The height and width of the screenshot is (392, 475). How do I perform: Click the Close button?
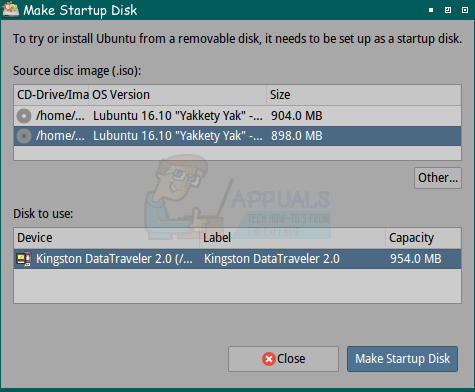coord(283,359)
